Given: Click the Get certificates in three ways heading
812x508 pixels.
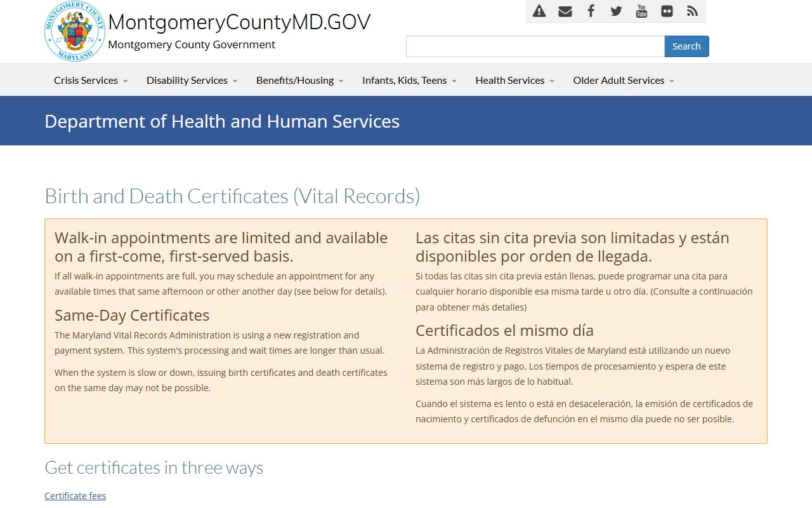Looking at the screenshot, I should [154, 468].
